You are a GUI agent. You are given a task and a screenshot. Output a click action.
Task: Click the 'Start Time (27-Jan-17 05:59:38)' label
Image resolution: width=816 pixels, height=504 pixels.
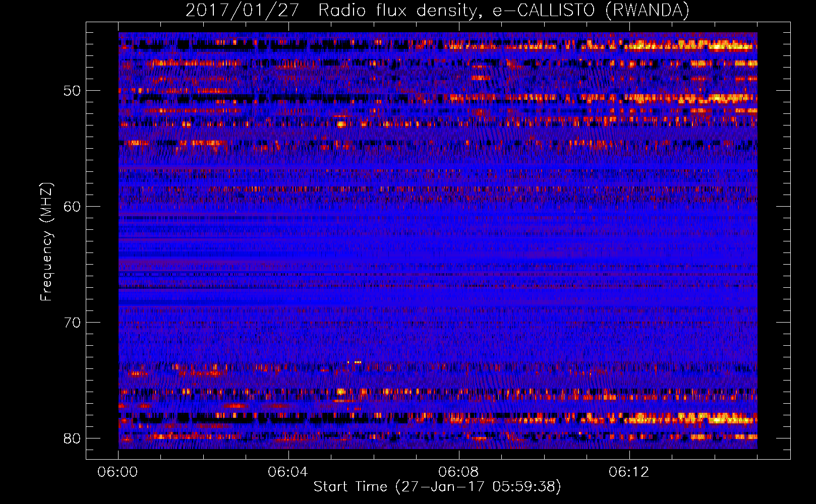click(437, 487)
